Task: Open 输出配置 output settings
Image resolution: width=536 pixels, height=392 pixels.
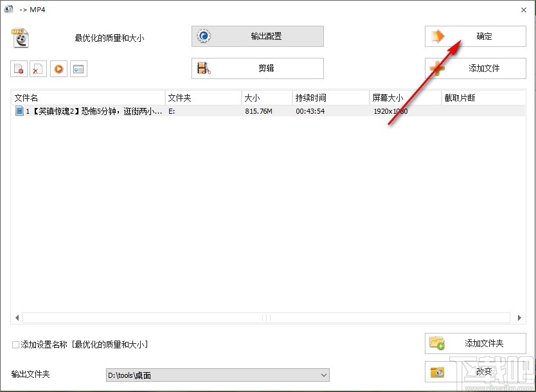Action: pyautogui.click(x=258, y=36)
